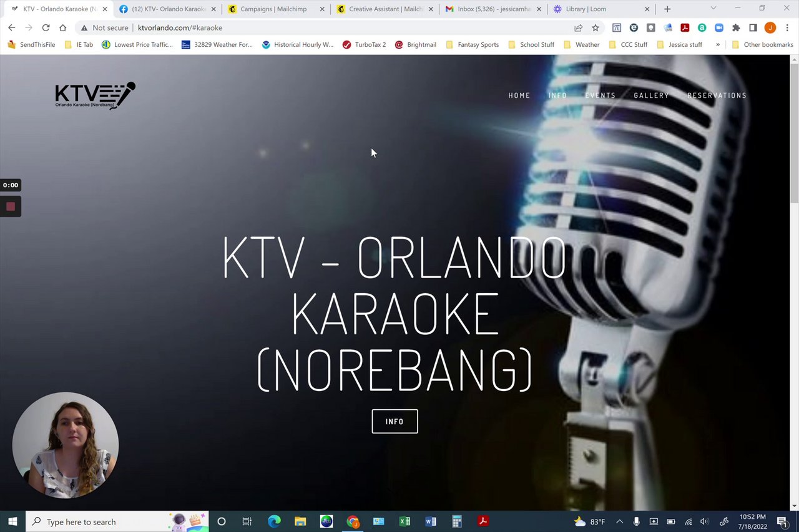Open the TurboTax 2 bookmark
This screenshot has width=799, height=532.
[364, 44]
